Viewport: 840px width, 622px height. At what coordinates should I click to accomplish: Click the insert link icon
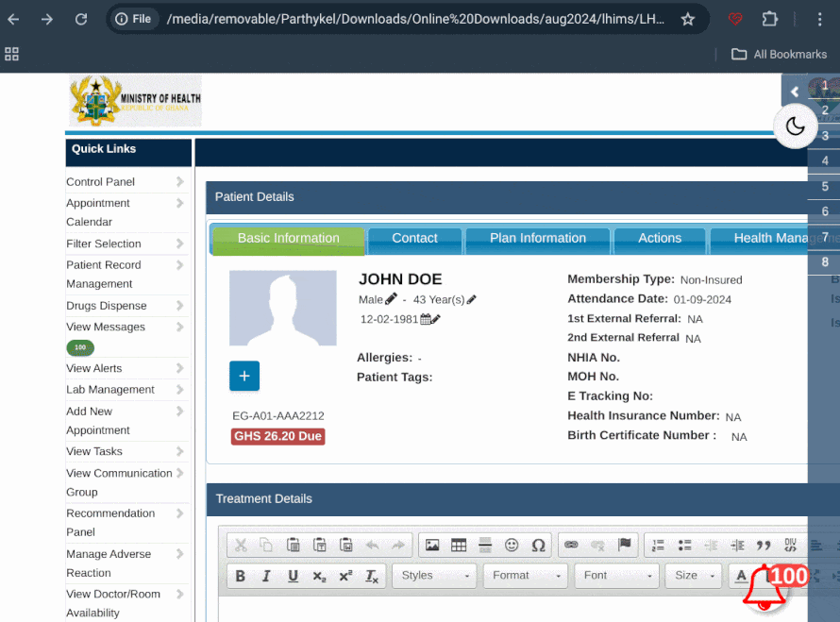(570, 545)
